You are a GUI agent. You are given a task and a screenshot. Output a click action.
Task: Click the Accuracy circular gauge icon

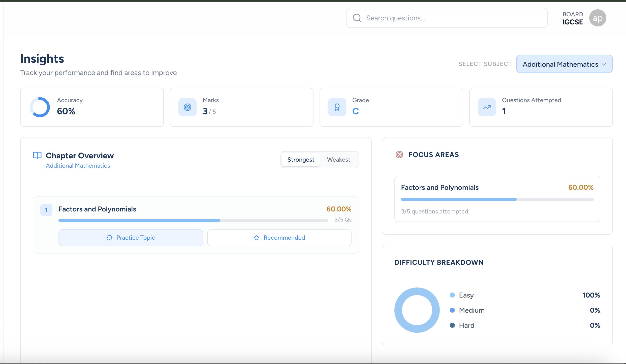(40, 107)
